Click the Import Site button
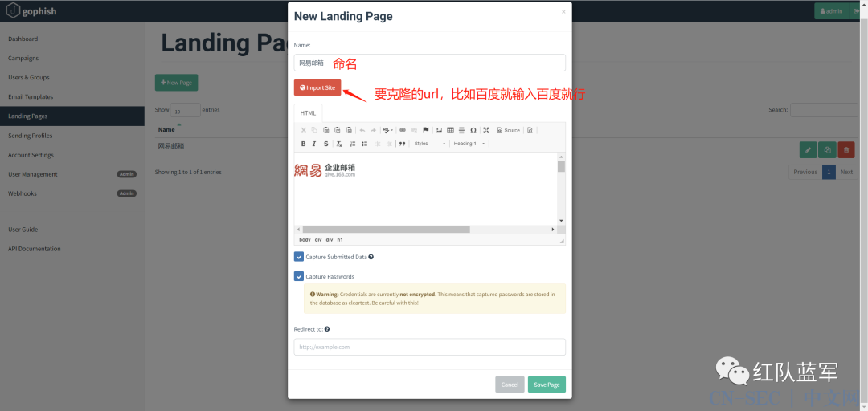868x411 pixels. (317, 87)
